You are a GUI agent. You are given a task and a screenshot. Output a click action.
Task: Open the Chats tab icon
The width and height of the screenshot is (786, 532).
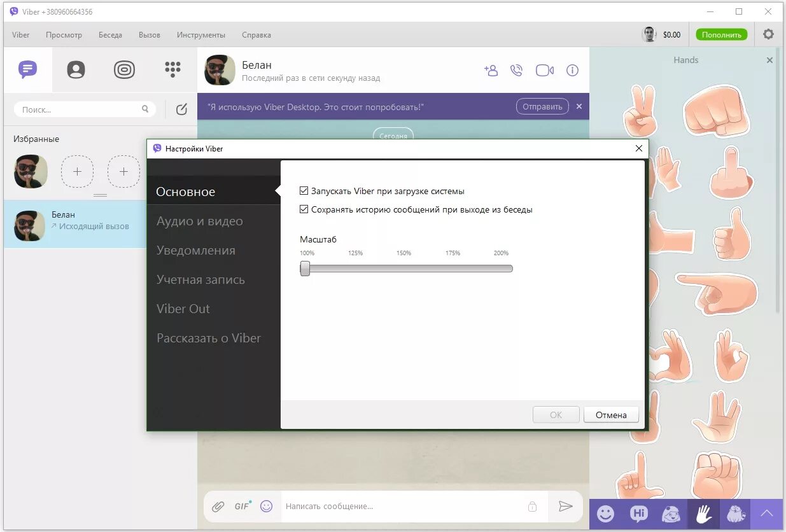pyautogui.click(x=27, y=69)
